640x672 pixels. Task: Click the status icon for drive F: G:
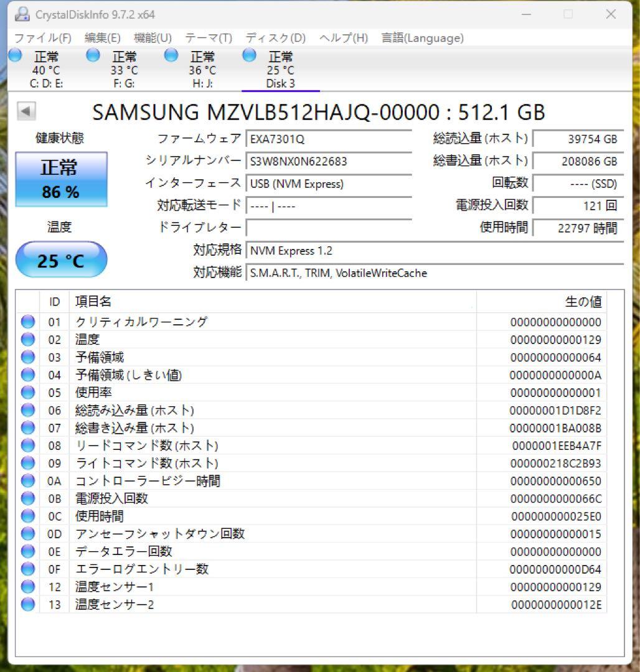point(93,55)
